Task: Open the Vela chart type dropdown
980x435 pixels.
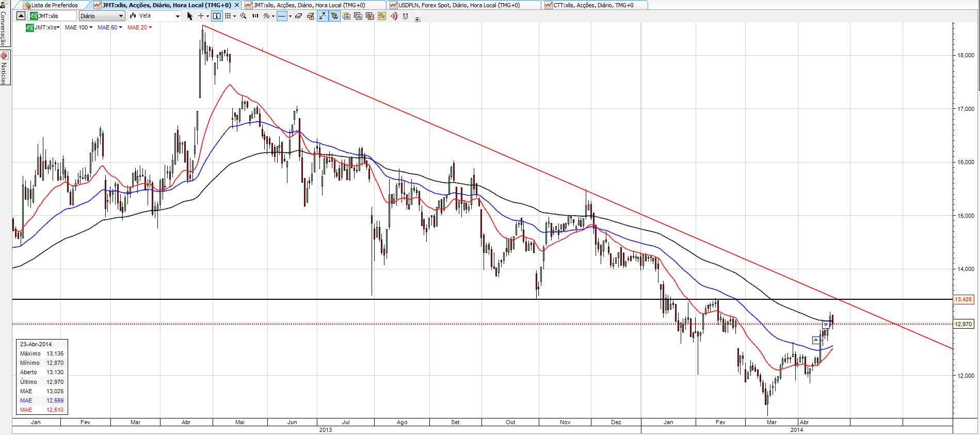Action: pos(155,16)
